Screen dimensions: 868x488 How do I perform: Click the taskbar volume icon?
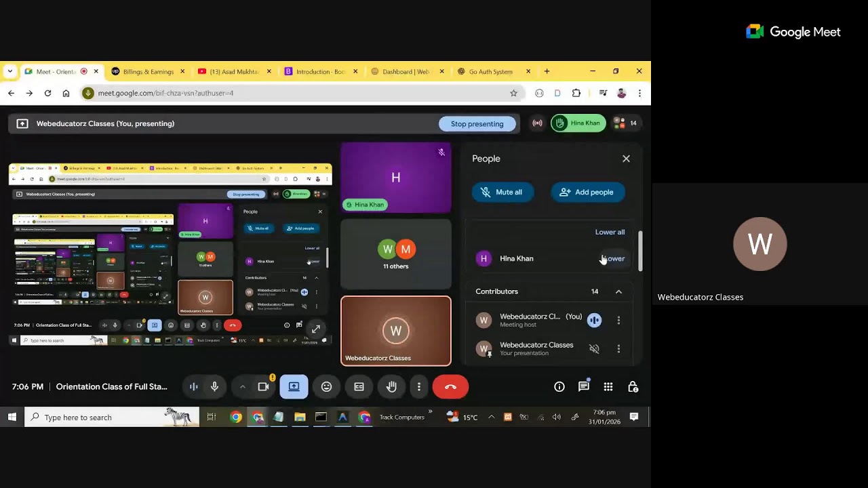(x=557, y=417)
